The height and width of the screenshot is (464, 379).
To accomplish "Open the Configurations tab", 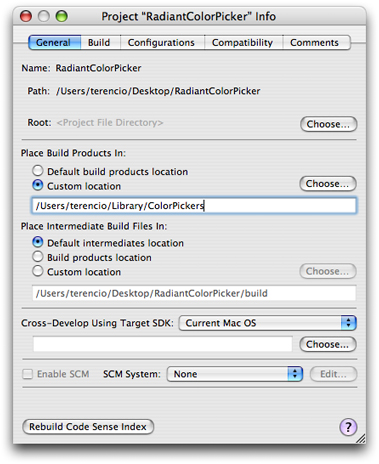I will pyautogui.click(x=162, y=43).
